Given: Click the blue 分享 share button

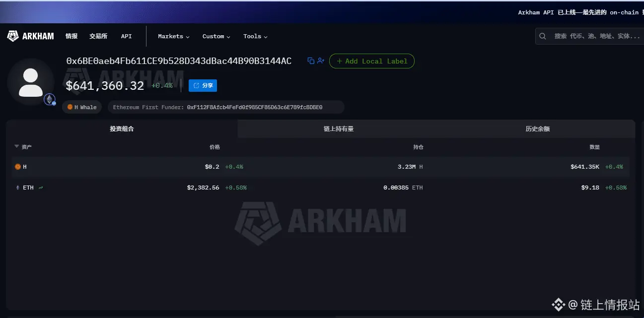Looking at the screenshot, I should (x=203, y=86).
